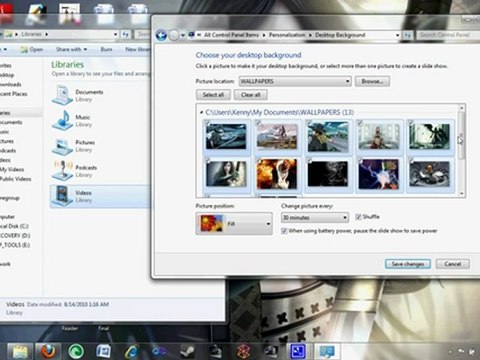This screenshot has height=360, width=480.
Task: Click the Personalization breadcrumb in address bar
Action: (287, 35)
